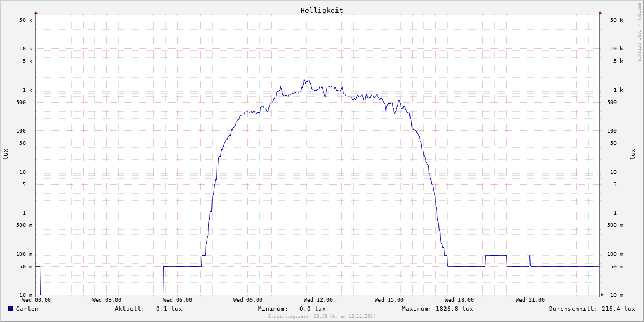Click the 1 k label on left axis
The width and height of the screenshot is (644, 322).
(x=27, y=90)
